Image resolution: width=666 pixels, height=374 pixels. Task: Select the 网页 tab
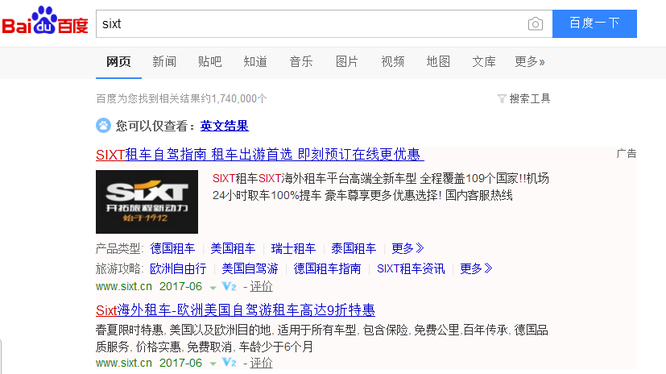coord(119,62)
